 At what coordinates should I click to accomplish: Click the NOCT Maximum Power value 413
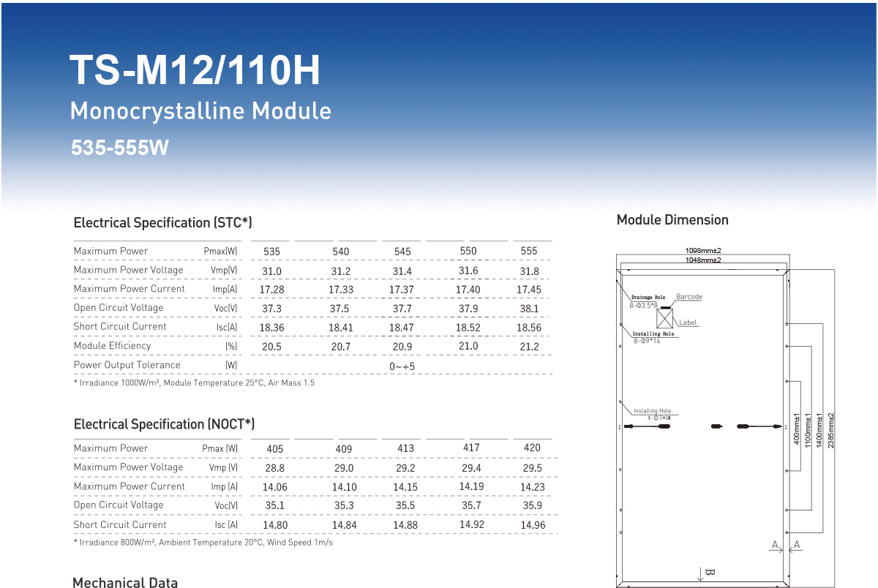(x=405, y=448)
